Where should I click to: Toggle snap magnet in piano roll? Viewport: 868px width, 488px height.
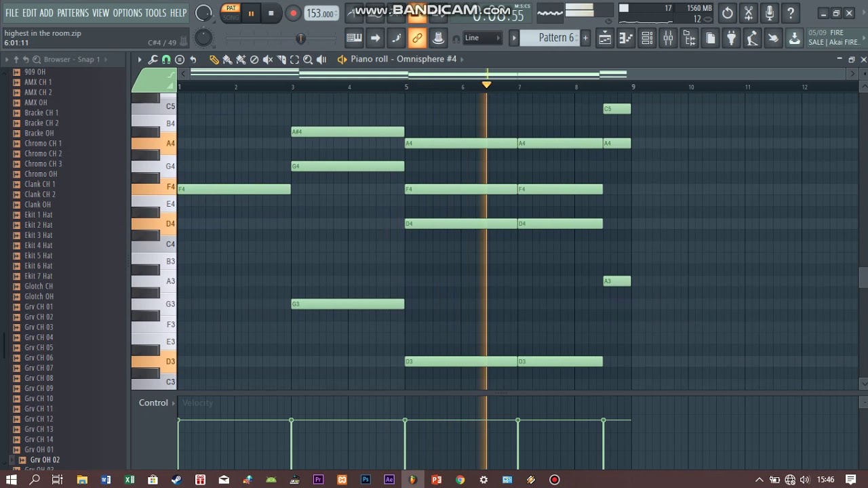tap(166, 60)
